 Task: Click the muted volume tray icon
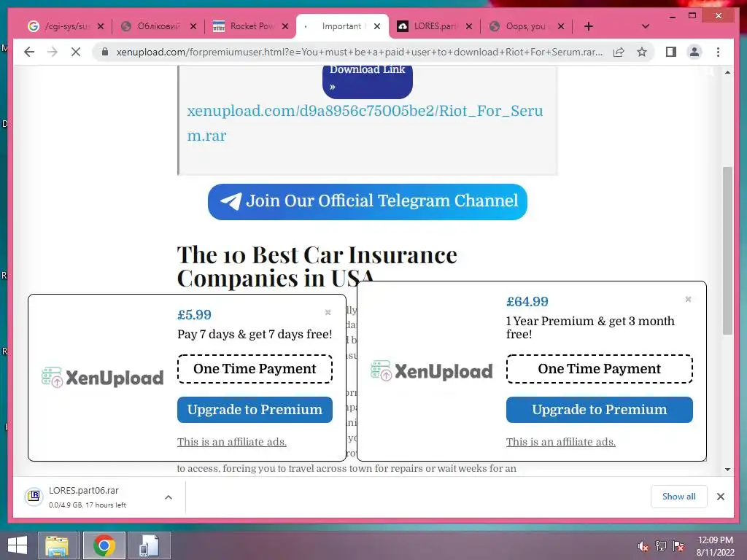pyautogui.click(x=643, y=546)
